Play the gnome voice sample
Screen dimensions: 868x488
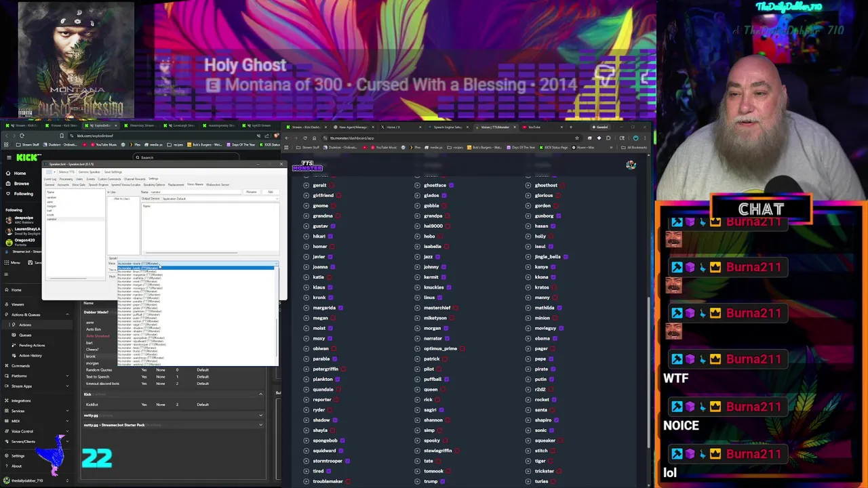(306, 205)
